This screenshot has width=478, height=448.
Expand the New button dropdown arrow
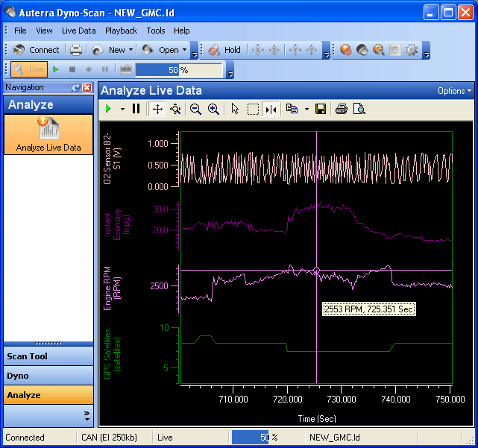click(x=130, y=50)
